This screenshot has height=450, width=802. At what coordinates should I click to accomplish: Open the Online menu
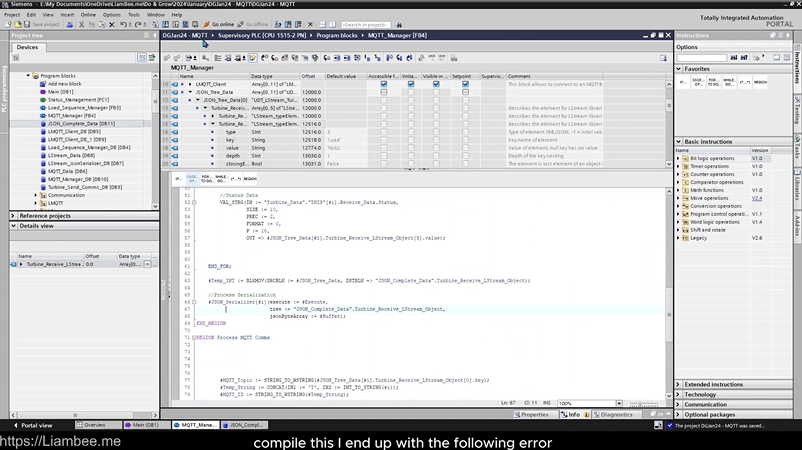tap(88, 15)
